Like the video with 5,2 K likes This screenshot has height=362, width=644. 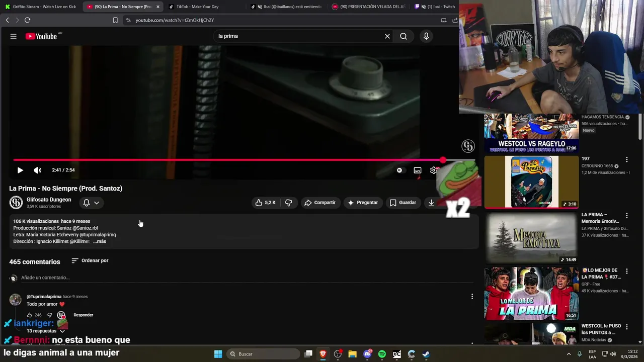point(265,203)
